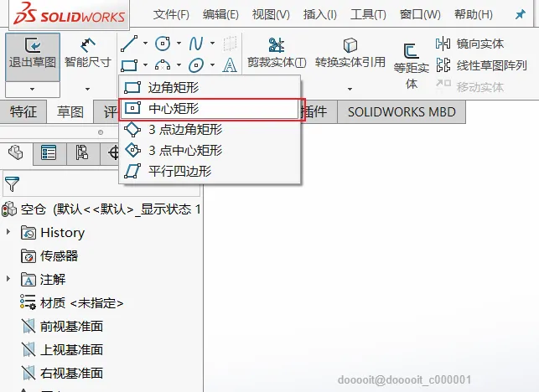Expand the 注解 (Annotations) folder
Image resolution: width=539 pixels, height=392 pixels.
click(8, 279)
